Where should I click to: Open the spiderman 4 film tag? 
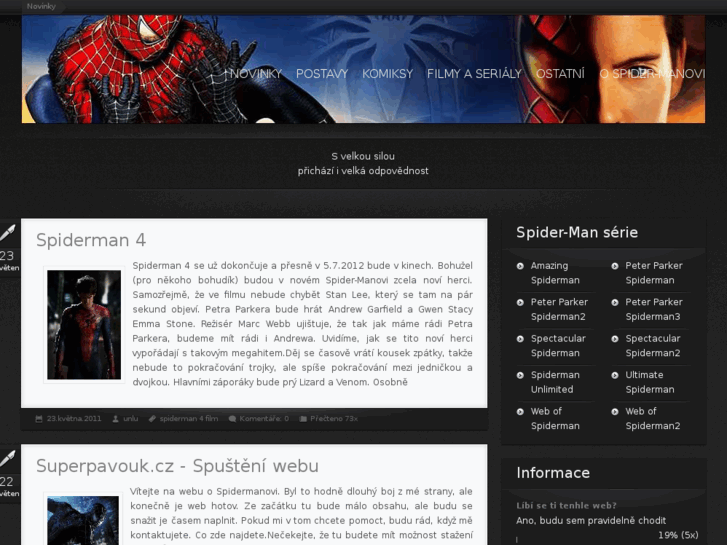click(x=189, y=419)
